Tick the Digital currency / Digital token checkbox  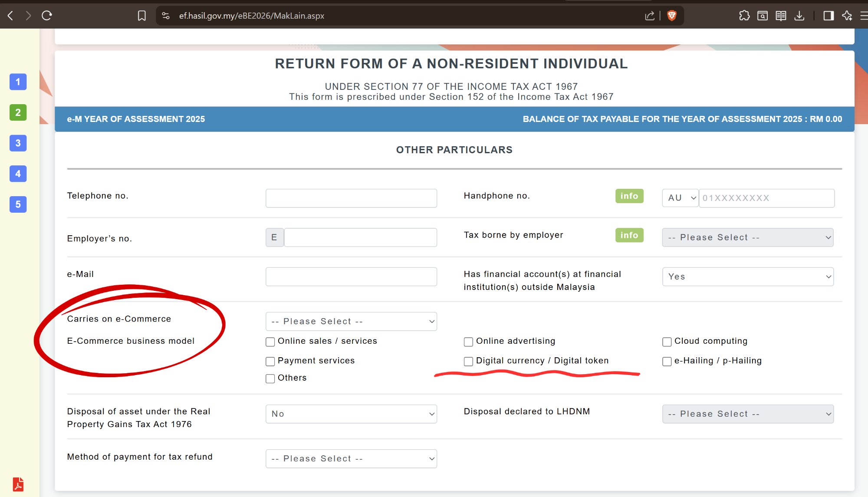coord(468,362)
